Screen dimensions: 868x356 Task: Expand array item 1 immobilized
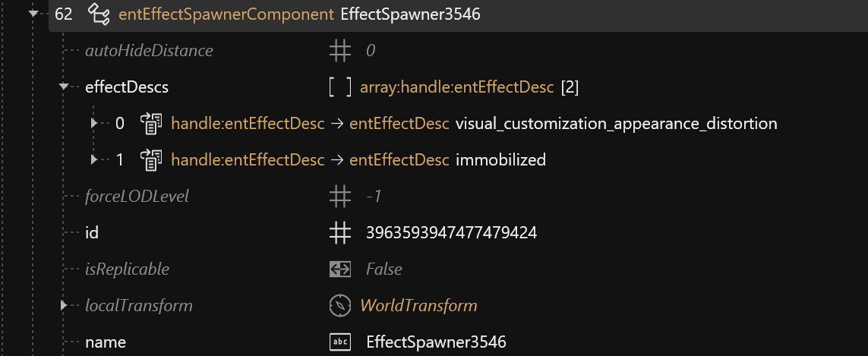pyautogui.click(x=94, y=160)
